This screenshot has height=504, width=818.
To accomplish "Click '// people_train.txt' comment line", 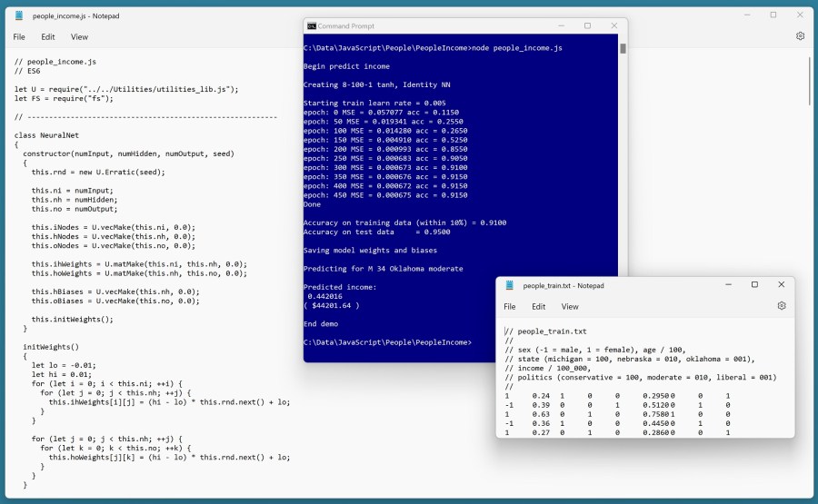I will (545, 331).
